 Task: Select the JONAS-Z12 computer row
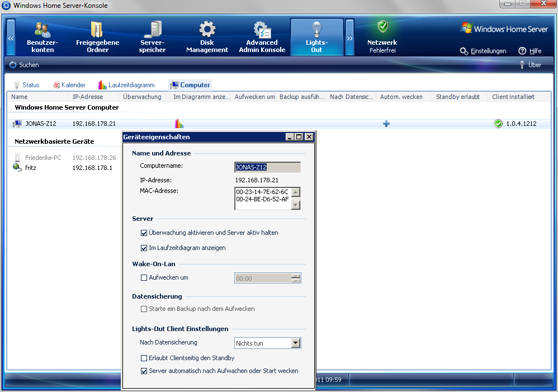click(x=280, y=124)
